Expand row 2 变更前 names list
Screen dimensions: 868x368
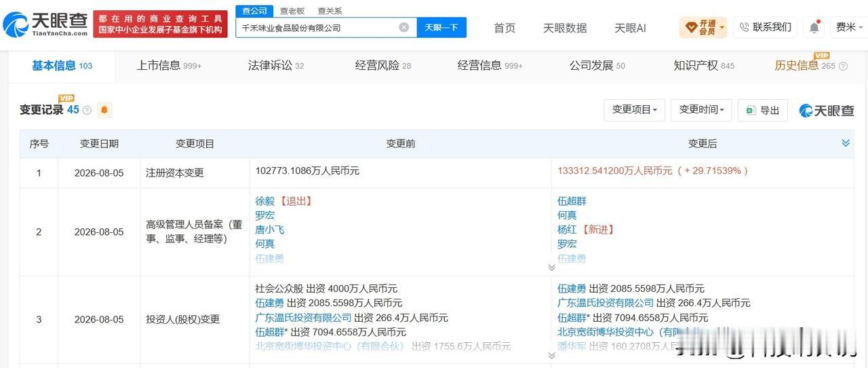pyautogui.click(x=551, y=267)
